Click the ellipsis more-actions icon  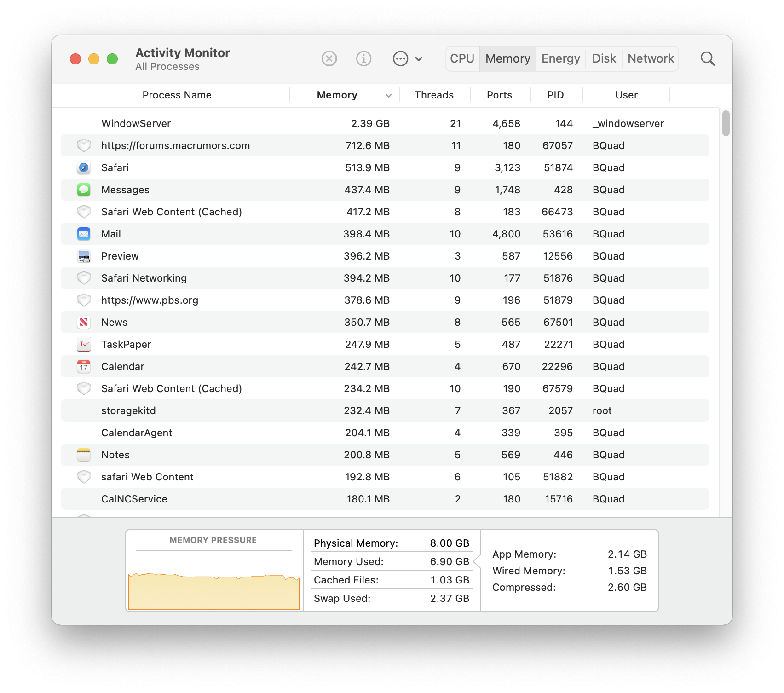coord(400,59)
